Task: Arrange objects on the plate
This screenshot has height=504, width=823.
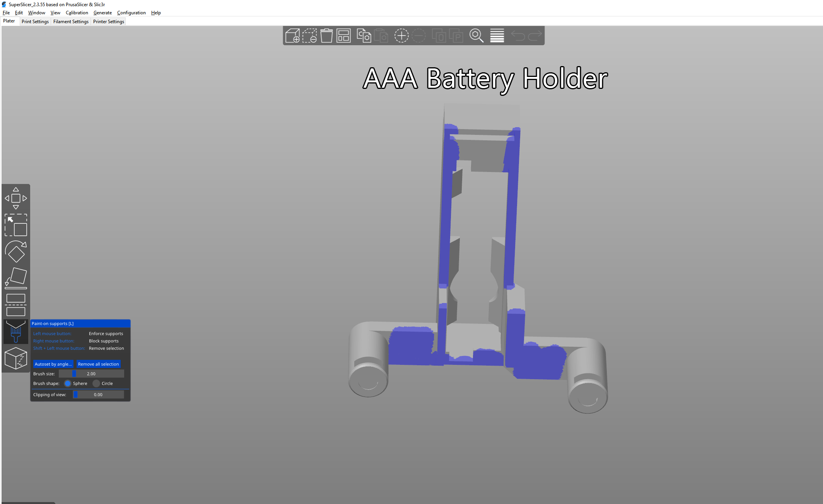Action: click(x=343, y=36)
